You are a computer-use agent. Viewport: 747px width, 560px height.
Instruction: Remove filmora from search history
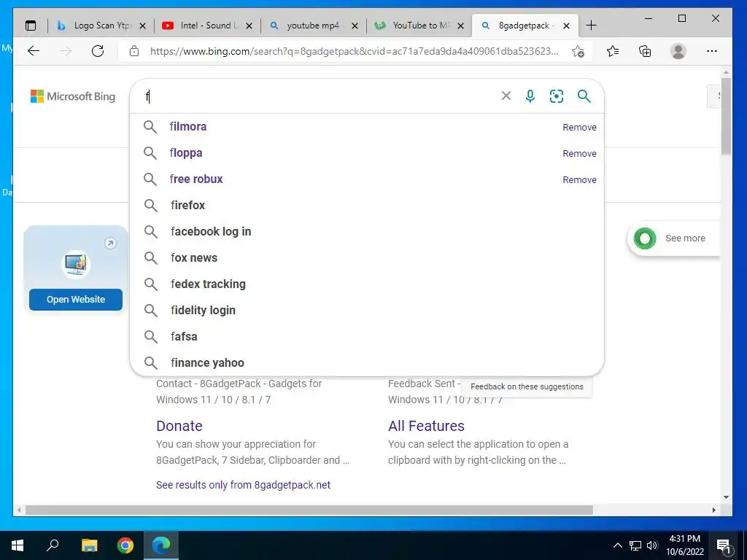579,127
